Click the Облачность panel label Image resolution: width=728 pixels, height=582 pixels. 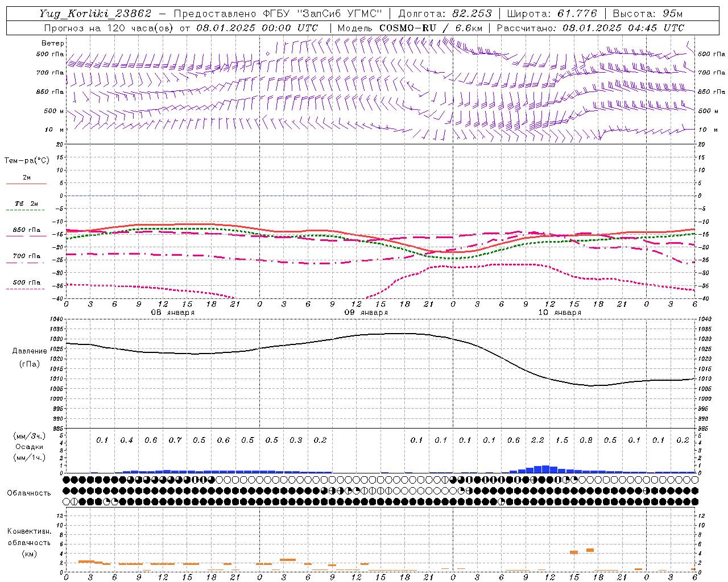point(29,493)
